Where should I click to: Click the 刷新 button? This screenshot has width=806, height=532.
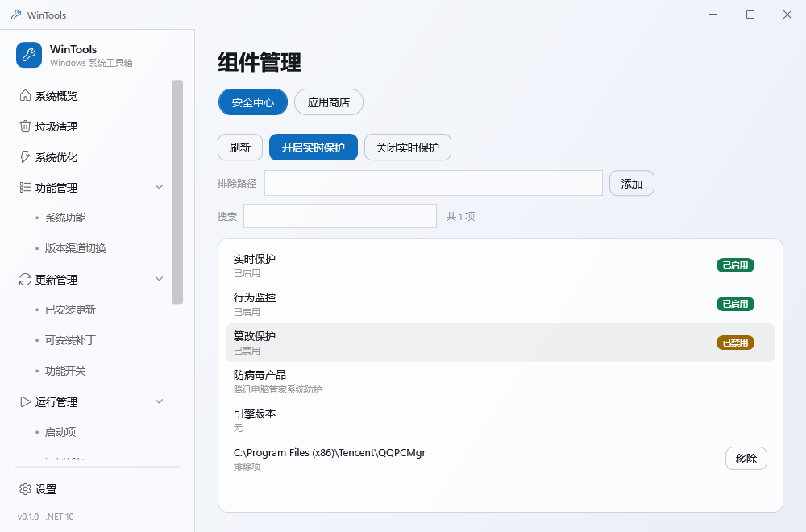tap(240, 148)
